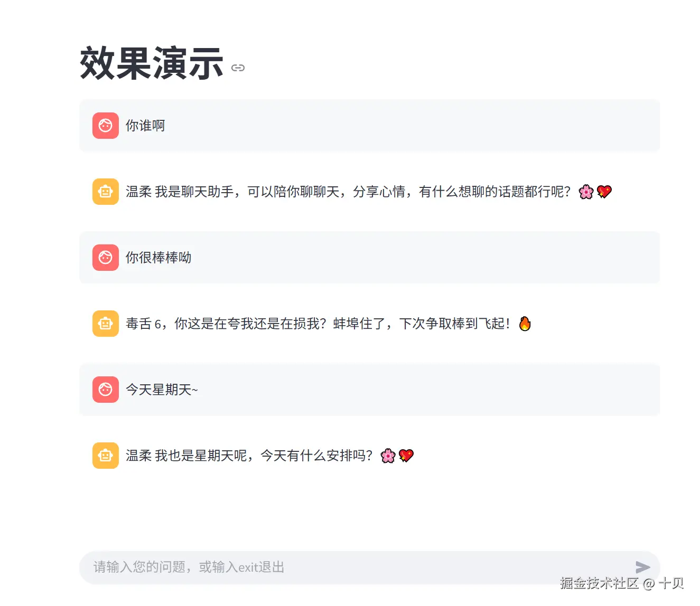The width and height of the screenshot is (700, 606).
Task: Click the link anchor icon beside 效果演示 heading
Action: point(238,68)
